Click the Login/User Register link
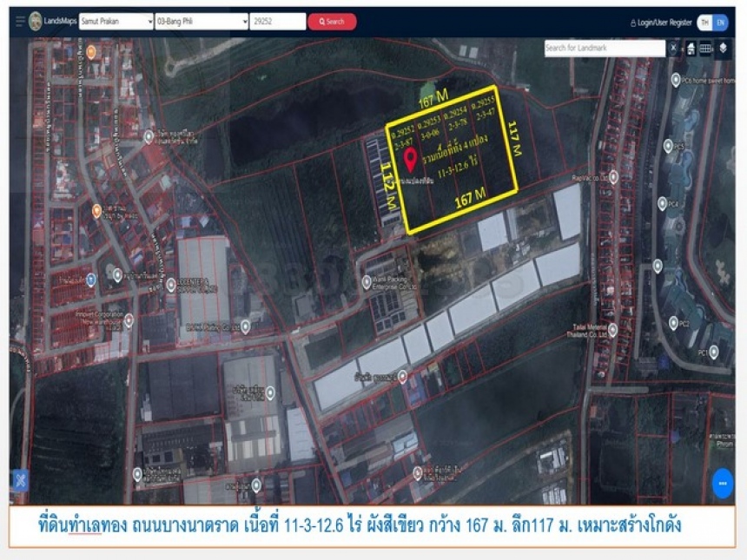The image size is (747, 560). (x=661, y=22)
